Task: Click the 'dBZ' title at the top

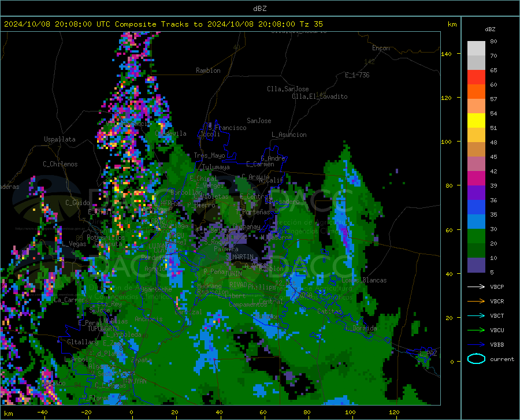Action: [x=259, y=9]
